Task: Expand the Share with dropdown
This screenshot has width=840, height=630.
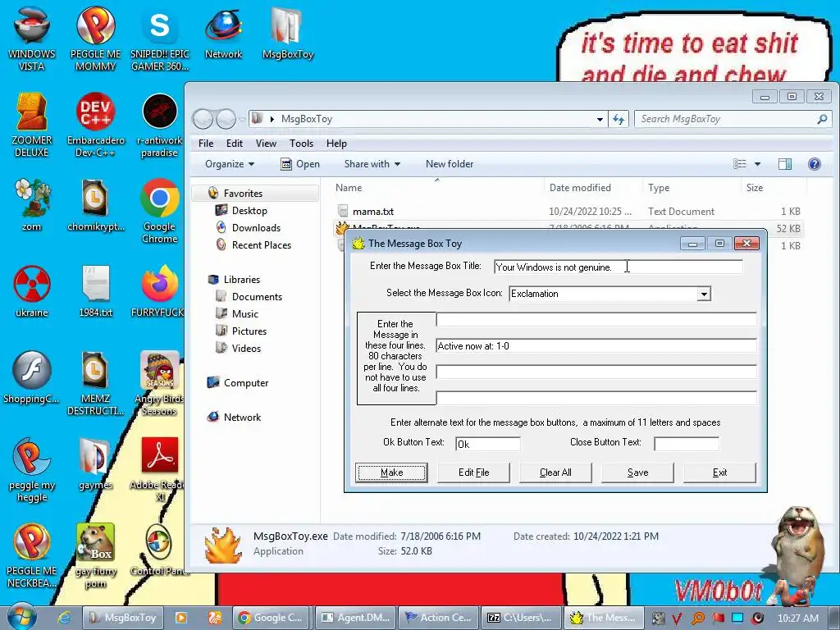Action: pos(372,164)
